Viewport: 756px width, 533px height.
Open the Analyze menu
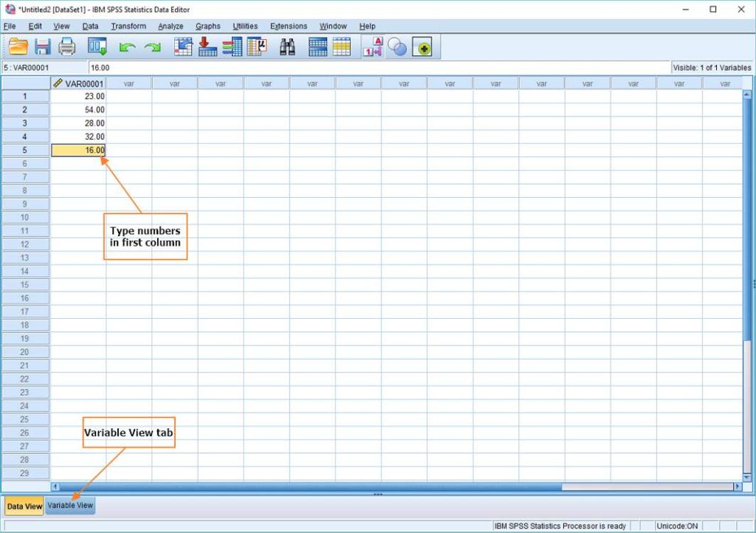coord(170,26)
